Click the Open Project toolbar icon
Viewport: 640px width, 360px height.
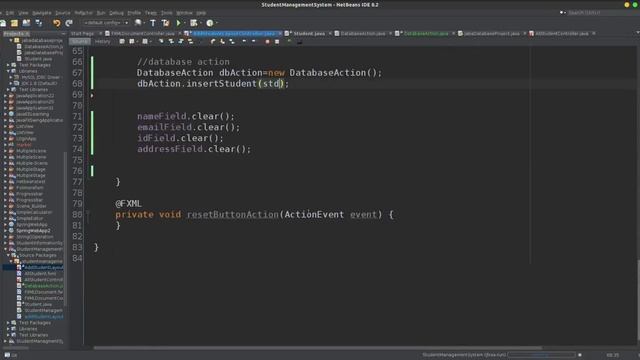pos(14,23)
